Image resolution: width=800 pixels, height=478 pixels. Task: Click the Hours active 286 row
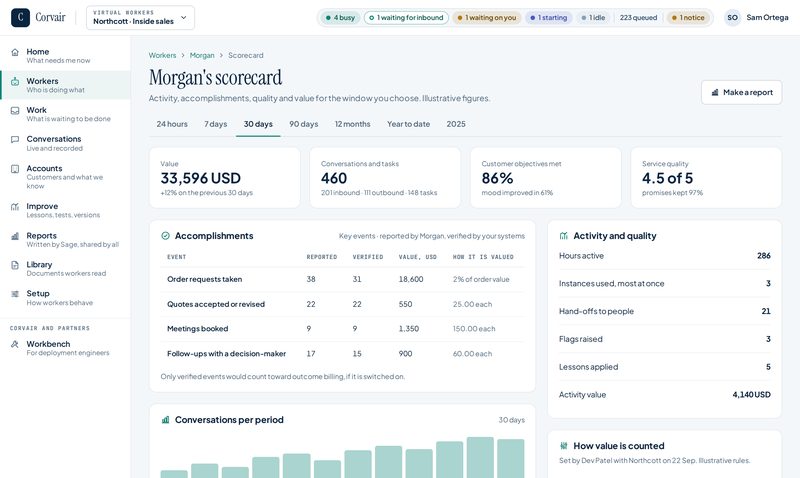coord(664,256)
